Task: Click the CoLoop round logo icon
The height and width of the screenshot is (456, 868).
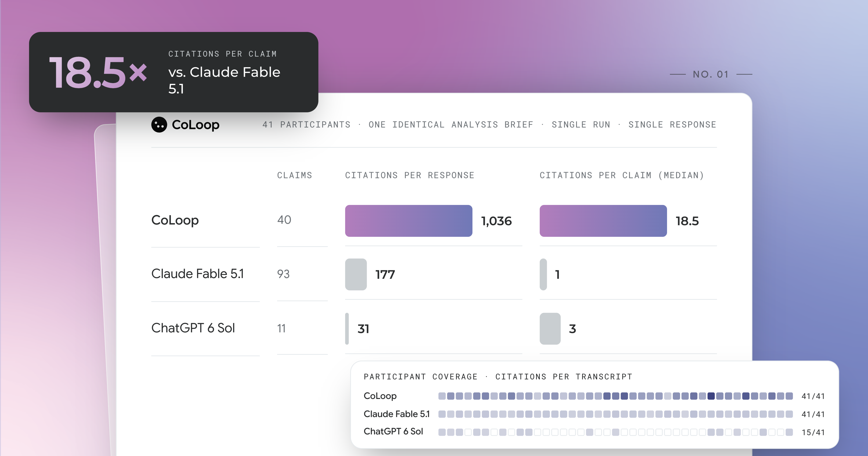Action: [x=159, y=125]
